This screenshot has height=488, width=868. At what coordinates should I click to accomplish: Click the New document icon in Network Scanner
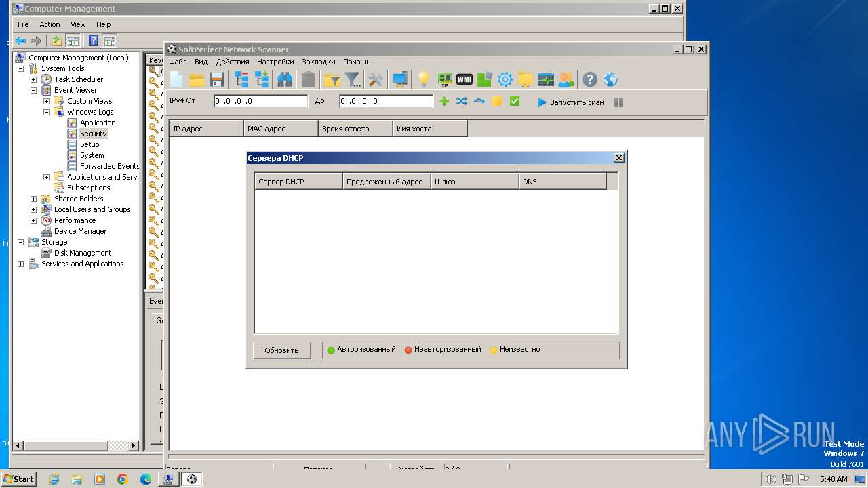[x=176, y=79]
